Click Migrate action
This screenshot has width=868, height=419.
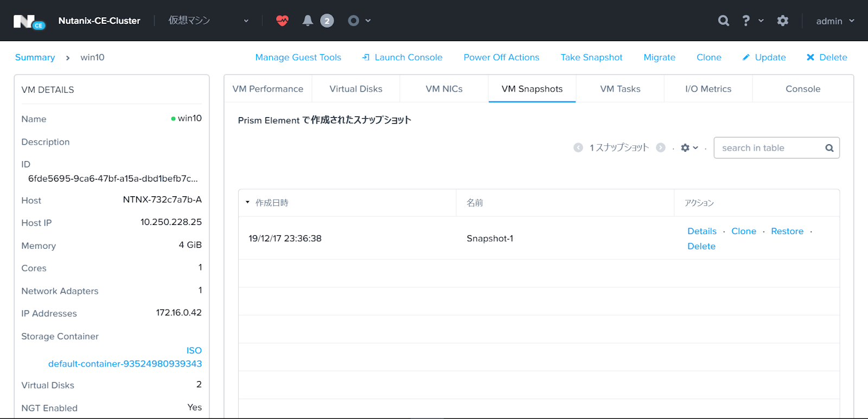coord(659,57)
